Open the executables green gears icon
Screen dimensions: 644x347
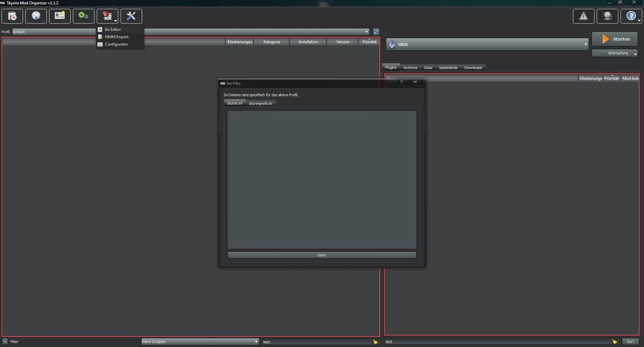coord(84,16)
